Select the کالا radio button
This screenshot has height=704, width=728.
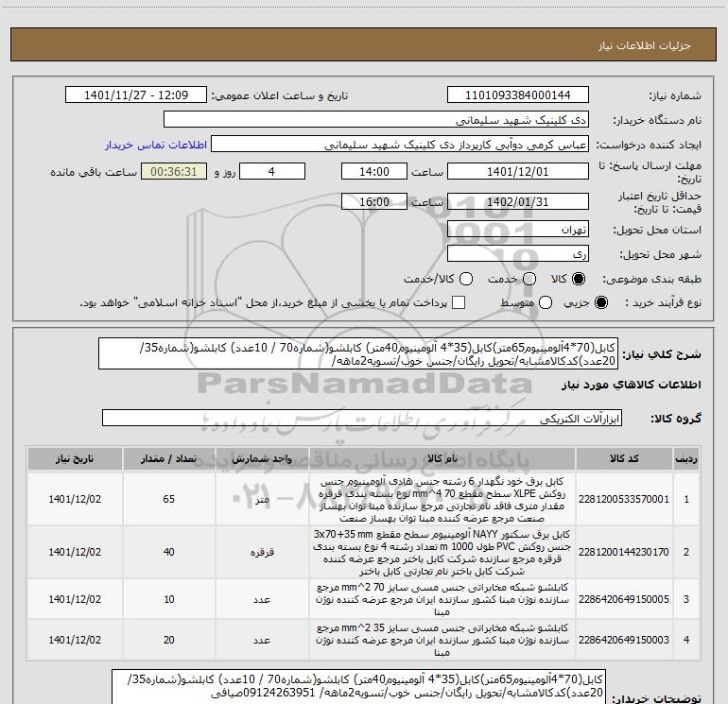click(579, 279)
